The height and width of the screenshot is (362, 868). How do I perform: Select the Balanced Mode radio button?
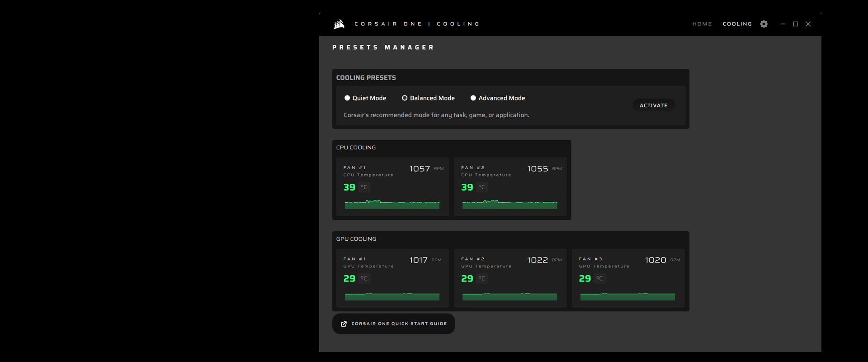point(405,98)
